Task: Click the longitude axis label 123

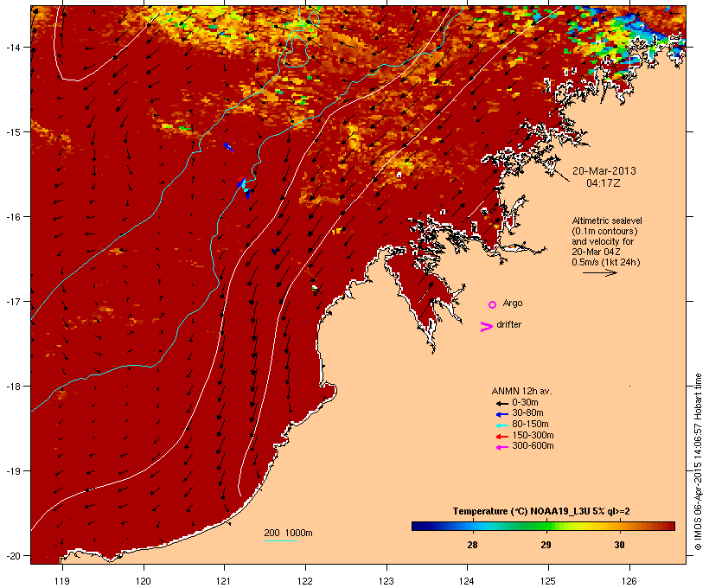Action: [386, 581]
